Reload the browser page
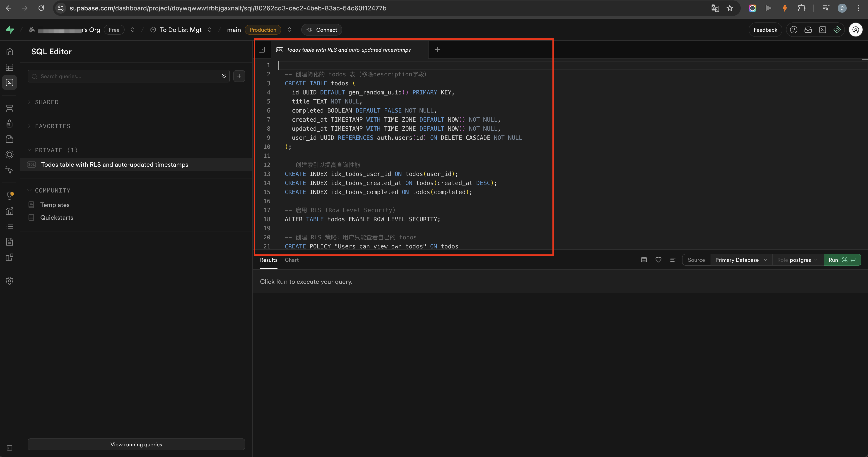The height and width of the screenshot is (457, 868). tap(41, 8)
